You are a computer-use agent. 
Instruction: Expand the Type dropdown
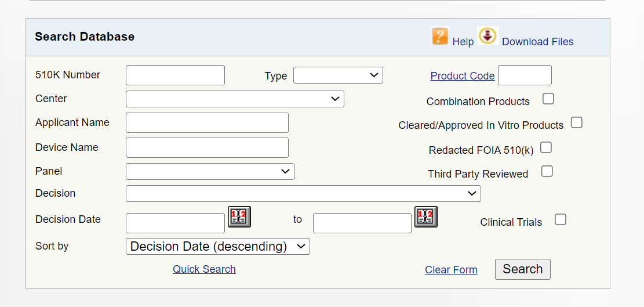coord(338,75)
